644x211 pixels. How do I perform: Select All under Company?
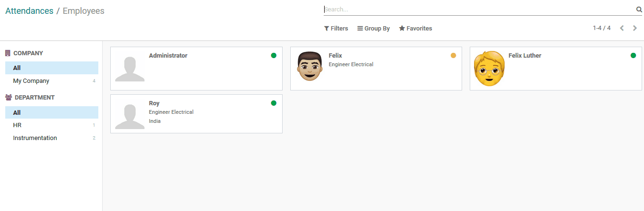point(52,68)
